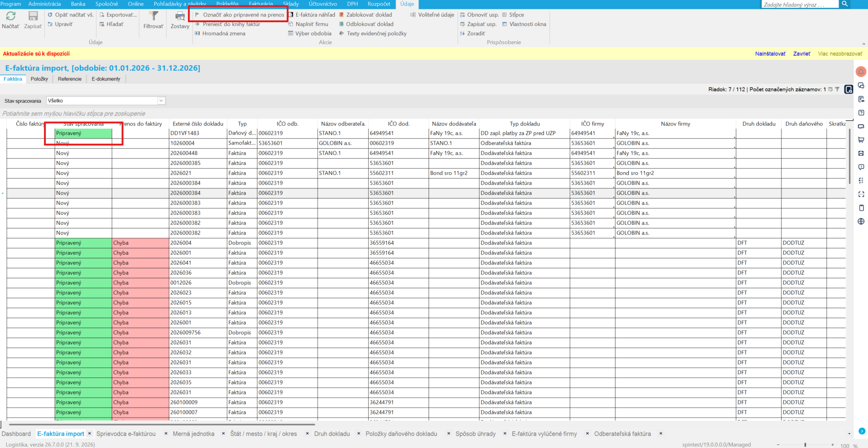The image size is (868, 448).
Task: Collapse the ribbon with the chevron
Action: click(863, 44)
